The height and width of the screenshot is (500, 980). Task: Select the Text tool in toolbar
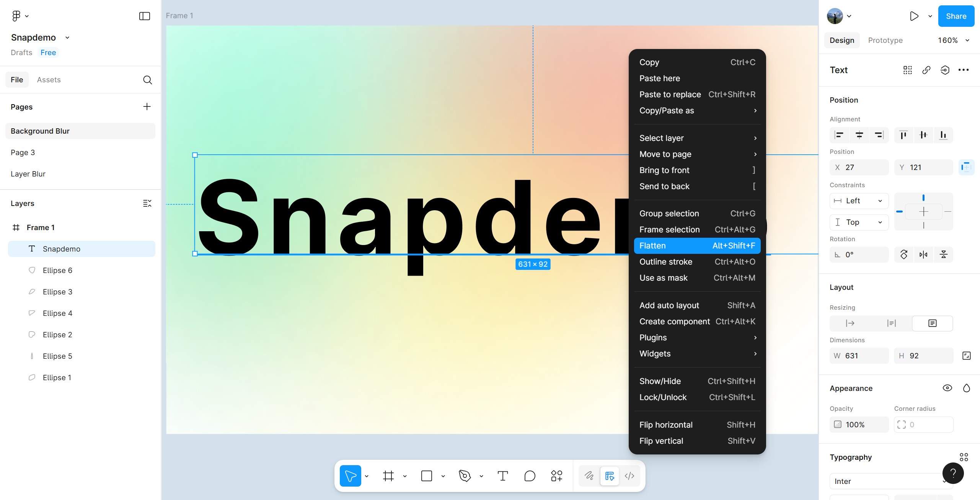pos(503,476)
